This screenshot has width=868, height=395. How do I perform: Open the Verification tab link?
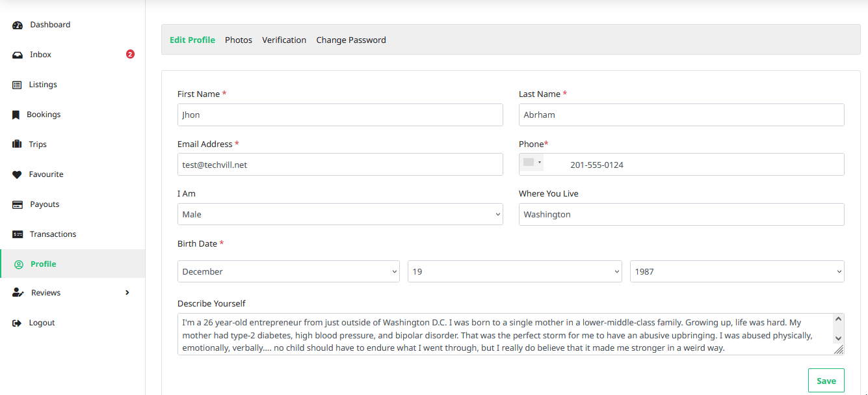pos(284,40)
